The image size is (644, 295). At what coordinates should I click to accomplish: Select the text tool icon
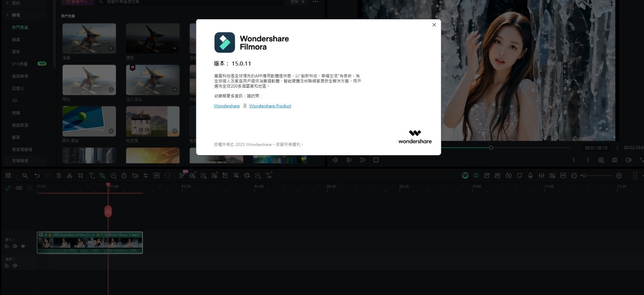[x=91, y=176]
